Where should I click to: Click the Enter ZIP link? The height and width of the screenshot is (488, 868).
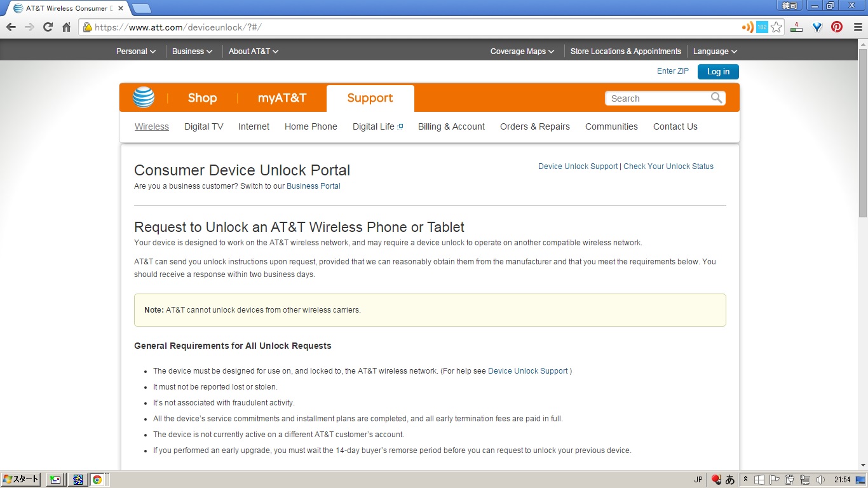[673, 71]
